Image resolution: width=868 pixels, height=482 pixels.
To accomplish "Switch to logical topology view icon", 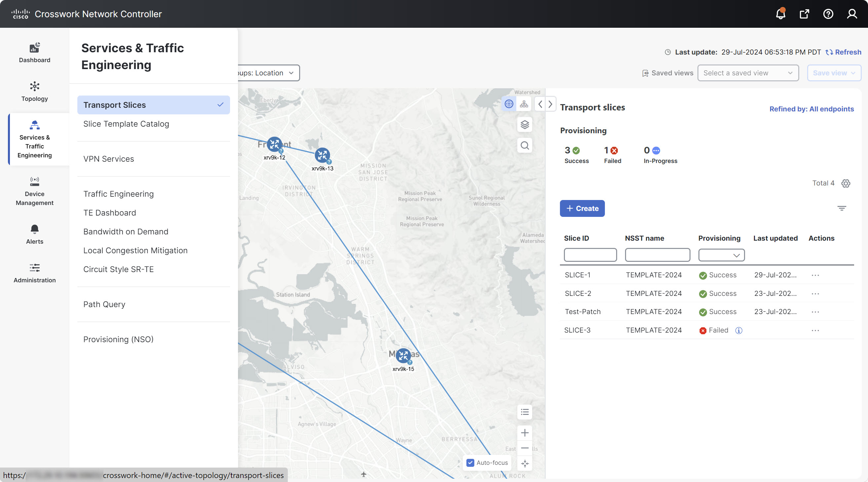I will [x=524, y=104].
